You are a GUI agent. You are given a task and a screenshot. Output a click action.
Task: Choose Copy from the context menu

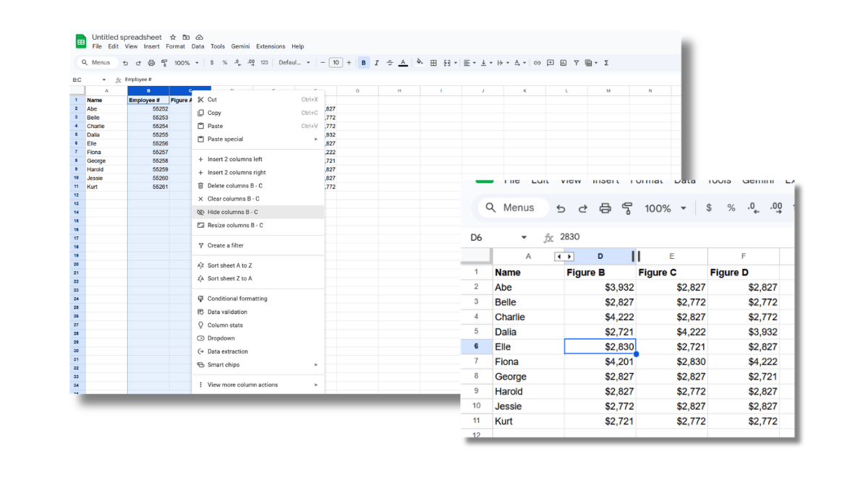(x=258, y=113)
